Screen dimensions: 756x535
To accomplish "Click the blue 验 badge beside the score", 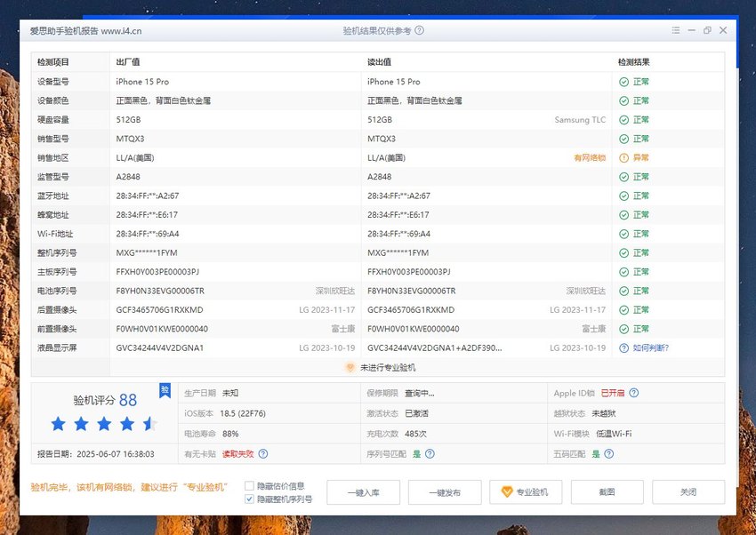I will [x=165, y=390].
